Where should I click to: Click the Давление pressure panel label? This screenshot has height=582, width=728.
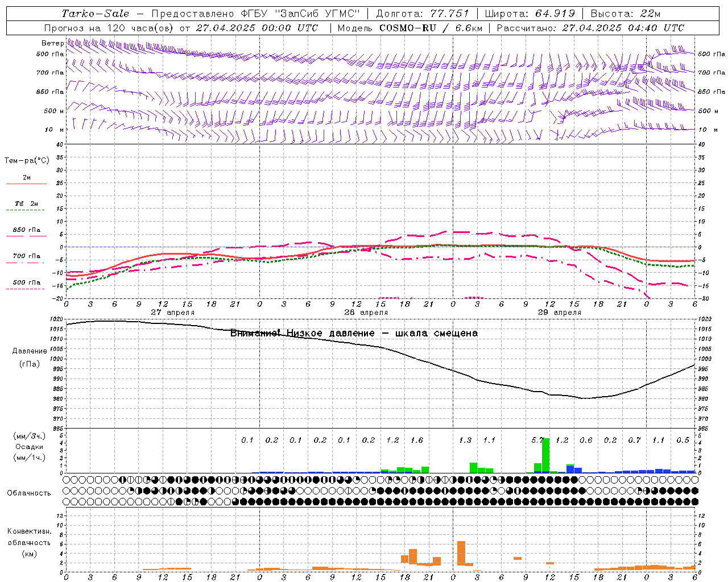(x=30, y=351)
